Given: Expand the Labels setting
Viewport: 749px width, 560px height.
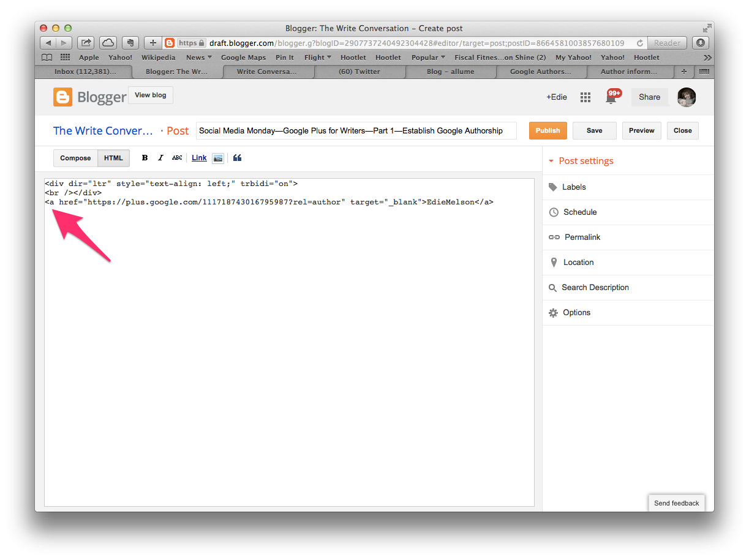Looking at the screenshot, I should coord(628,187).
